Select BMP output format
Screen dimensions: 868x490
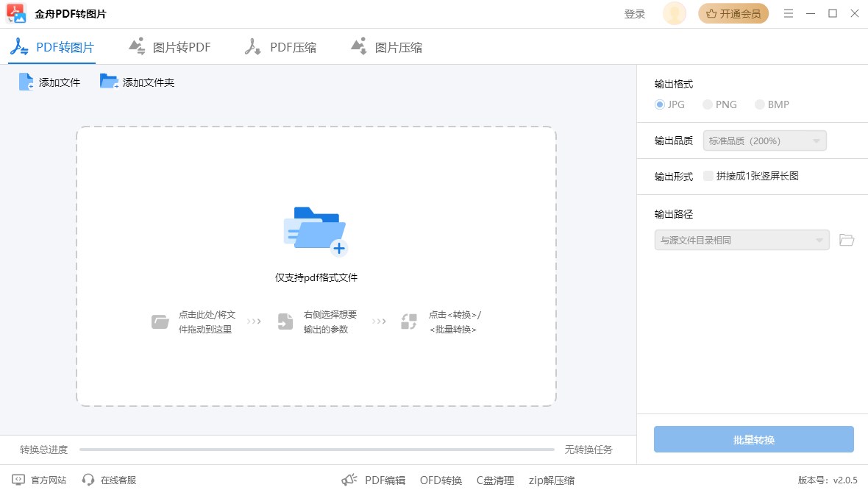pyautogui.click(x=759, y=104)
